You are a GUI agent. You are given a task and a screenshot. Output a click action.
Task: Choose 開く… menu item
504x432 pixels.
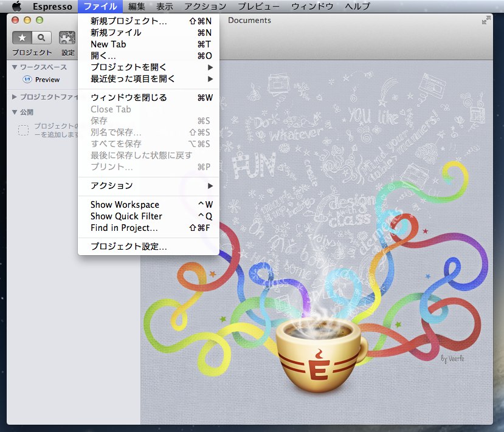coord(148,56)
